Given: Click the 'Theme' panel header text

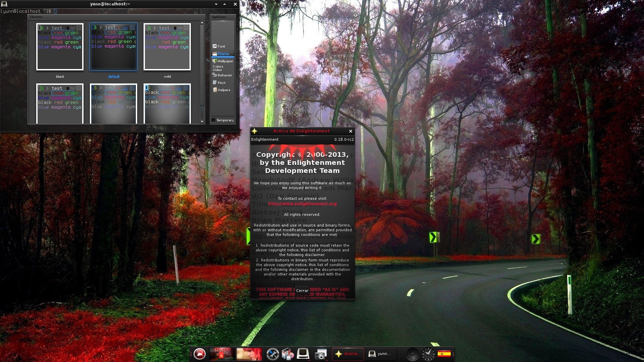Looking at the screenshot, I should [36, 17].
